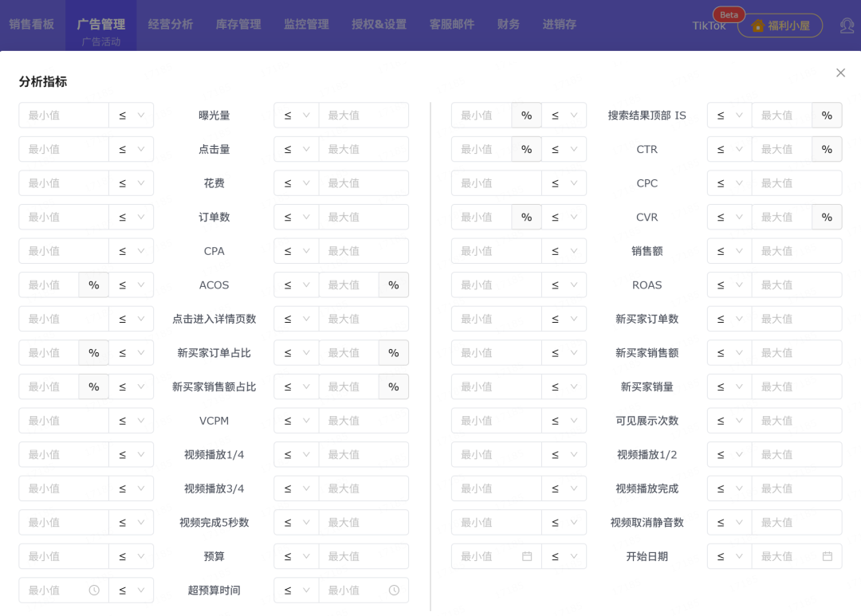
Task: Click the CTR maximum percent input
Action: tap(781, 149)
